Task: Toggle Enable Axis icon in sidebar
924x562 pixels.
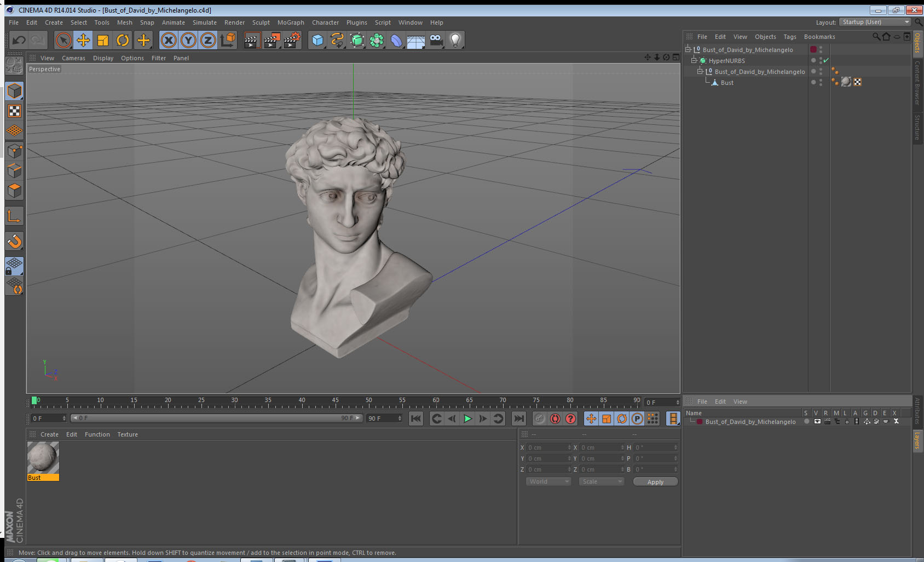Action: (14, 216)
